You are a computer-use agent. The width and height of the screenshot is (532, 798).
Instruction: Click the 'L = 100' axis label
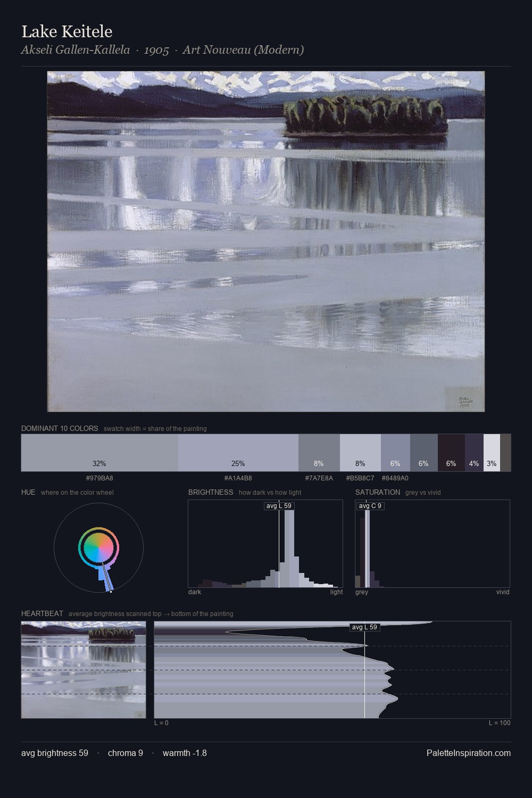500,723
